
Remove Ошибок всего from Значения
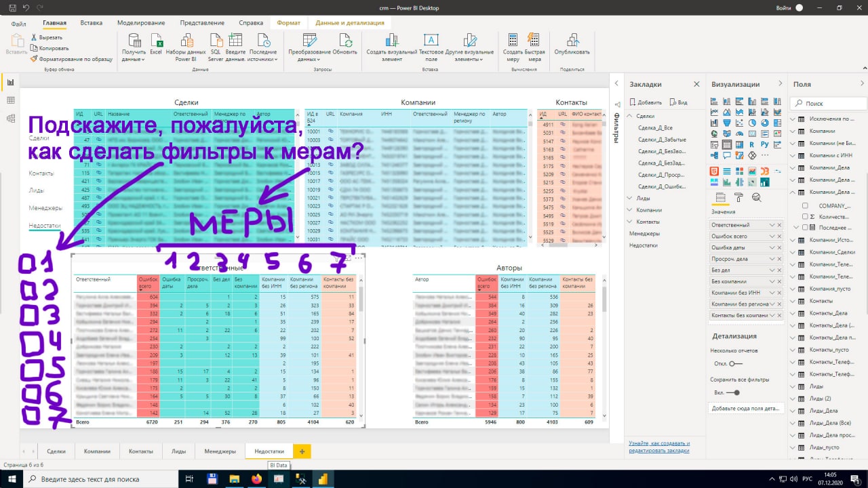(x=779, y=236)
